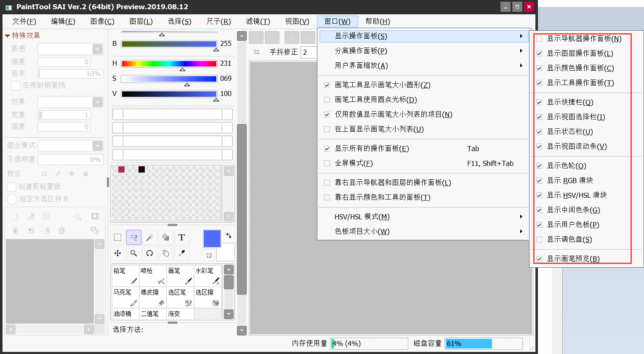The image size is (644, 354).
Task: Toggle 显示颜色操作面板(C)
Action: [539, 68]
